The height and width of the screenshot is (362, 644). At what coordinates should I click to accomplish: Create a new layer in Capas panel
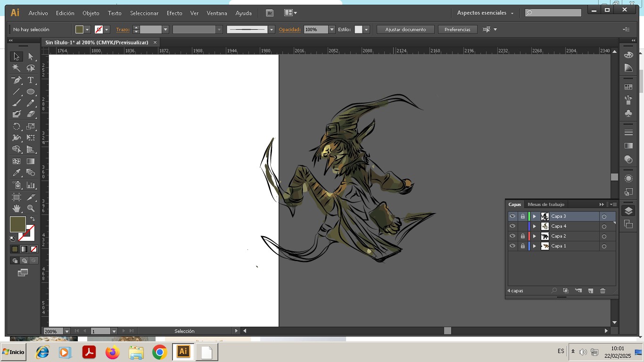pos(590,291)
